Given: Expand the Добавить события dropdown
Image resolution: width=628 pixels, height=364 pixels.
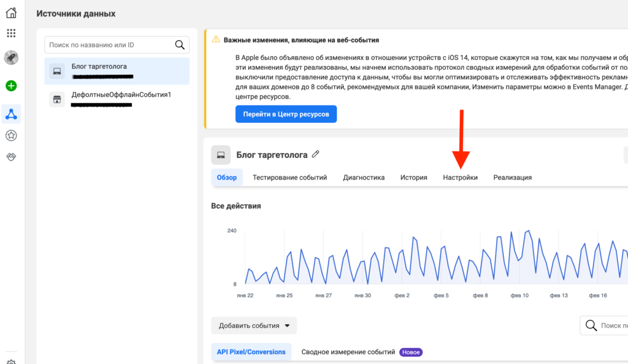Looking at the screenshot, I should pyautogui.click(x=254, y=325).
